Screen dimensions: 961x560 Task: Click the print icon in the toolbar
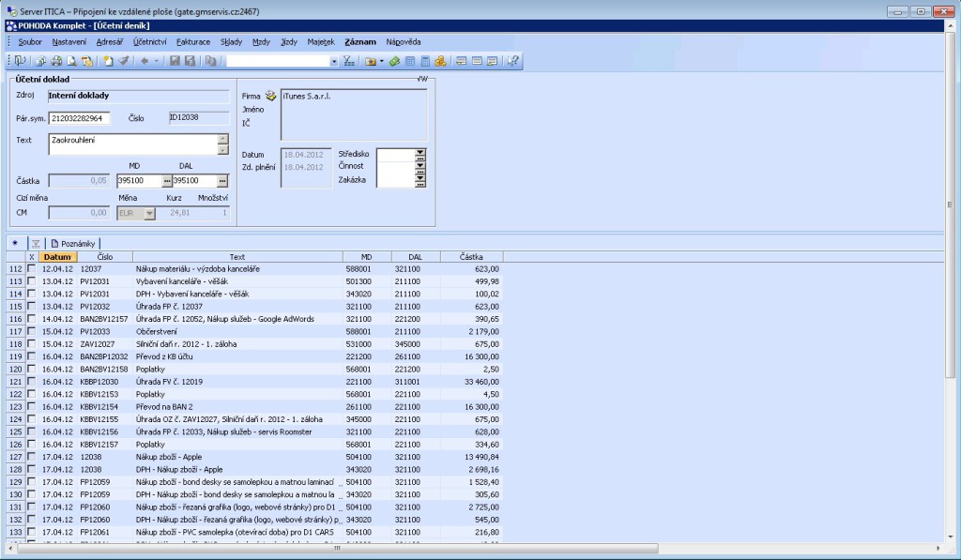point(56,61)
